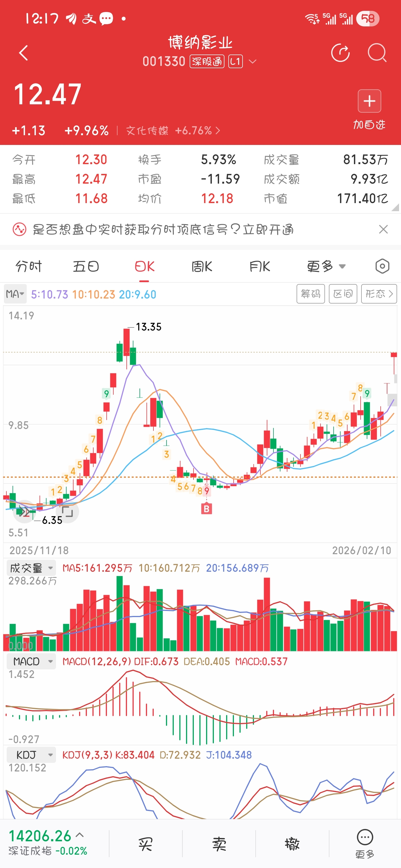Tap the latest candlestick on the K-line chart
This screenshot has width=401, height=868.
tap(393, 363)
